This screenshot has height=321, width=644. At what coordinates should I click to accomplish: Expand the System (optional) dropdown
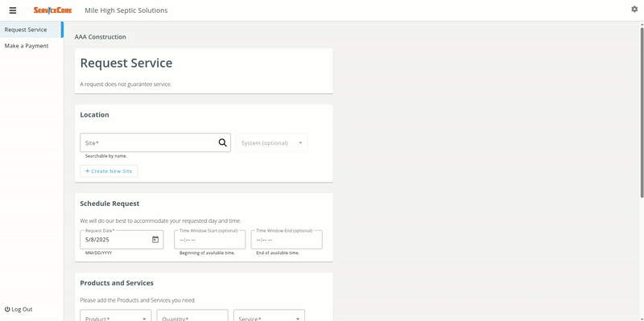[x=271, y=142]
